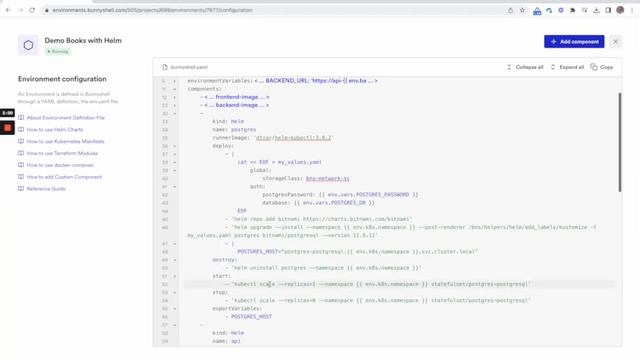Click the Add component button
This screenshot has width=640, height=360.
click(574, 42)
